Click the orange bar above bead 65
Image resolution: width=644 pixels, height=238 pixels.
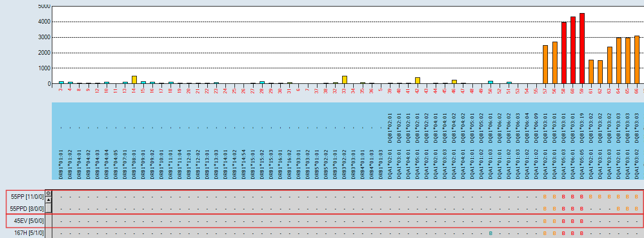(628, 61)
